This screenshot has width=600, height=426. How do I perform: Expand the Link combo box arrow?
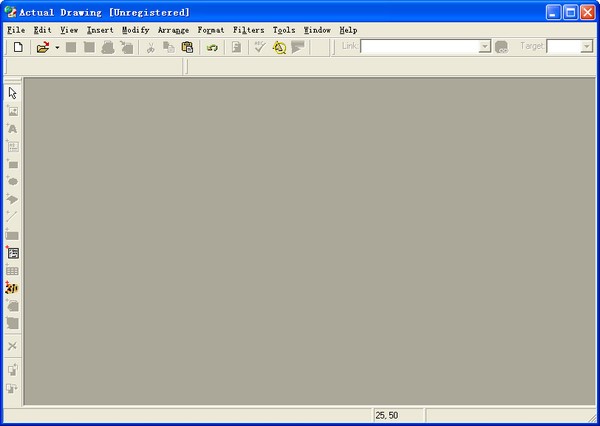[484, 46]
